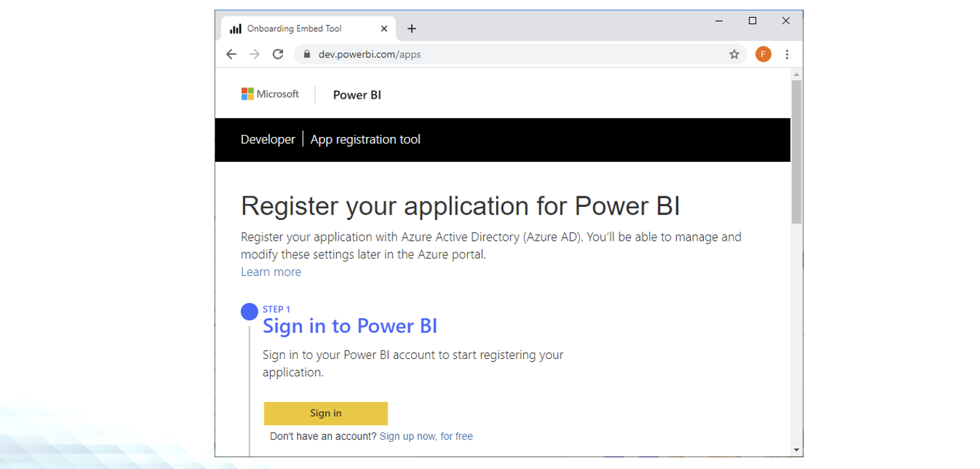Open a new tab with plus icon
This screenshot has height=469, width=980.
coord(412,28)
